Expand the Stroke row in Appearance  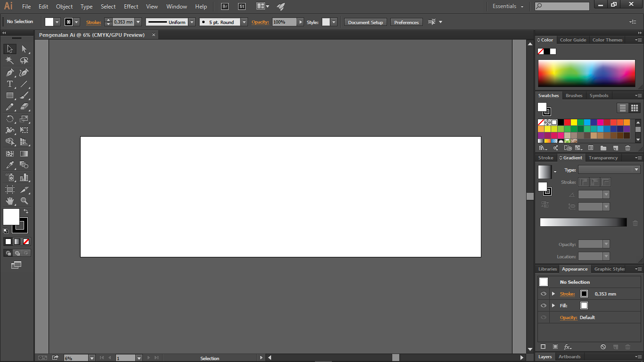tap(553, 294)
